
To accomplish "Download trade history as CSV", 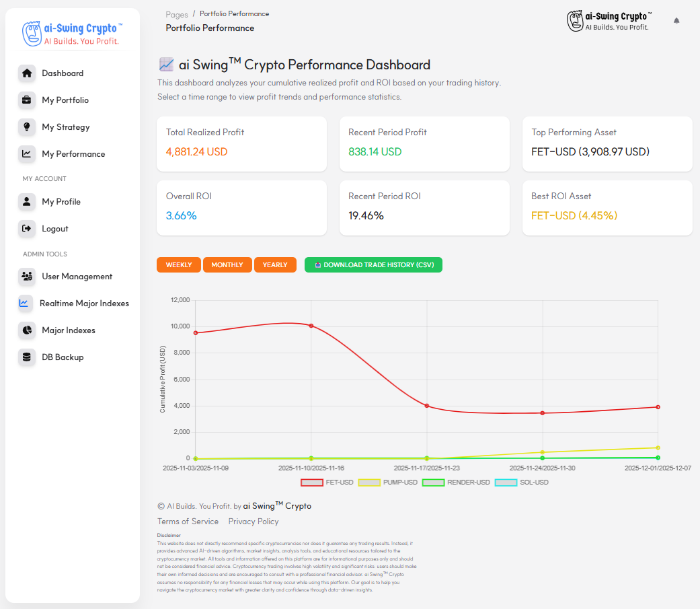I will 373,264.
